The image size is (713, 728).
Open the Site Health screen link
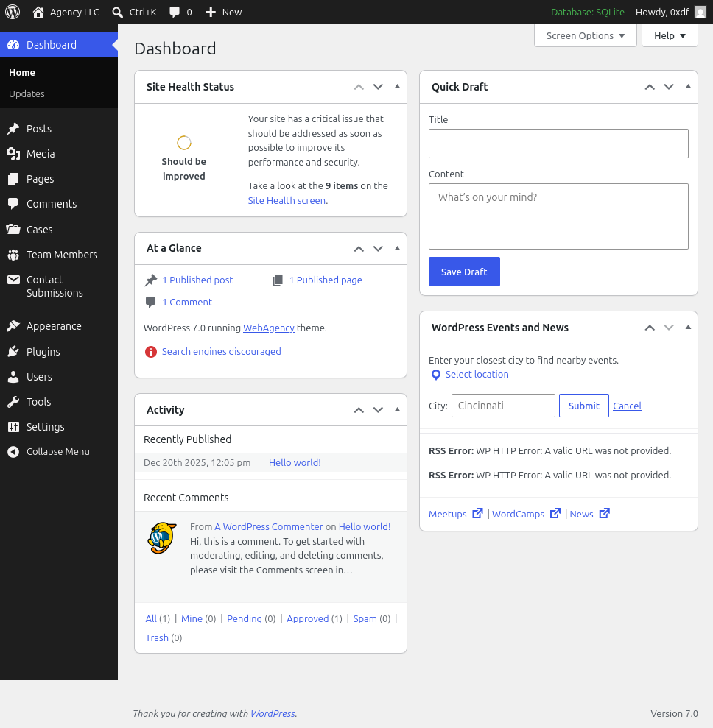pos(287,200)
